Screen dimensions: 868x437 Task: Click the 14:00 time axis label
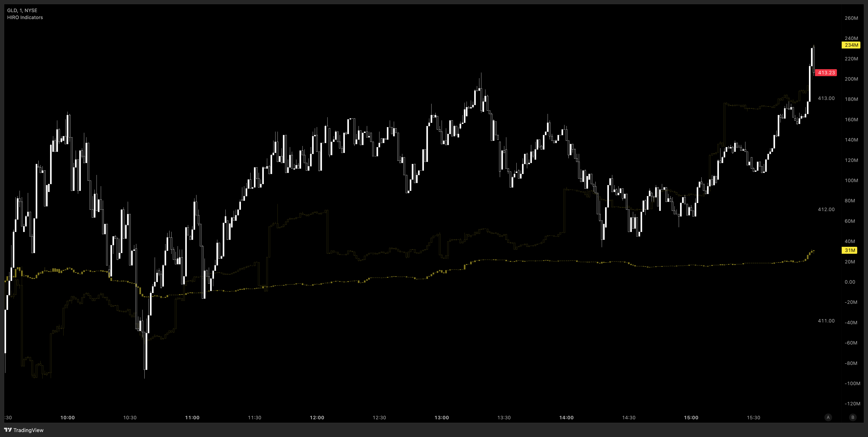coord(566,417)
